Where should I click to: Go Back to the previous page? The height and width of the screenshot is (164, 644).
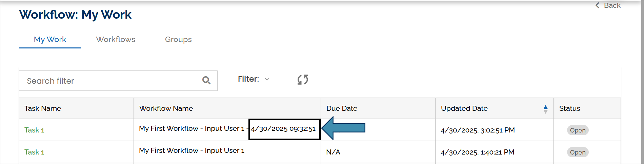[612, 5]
